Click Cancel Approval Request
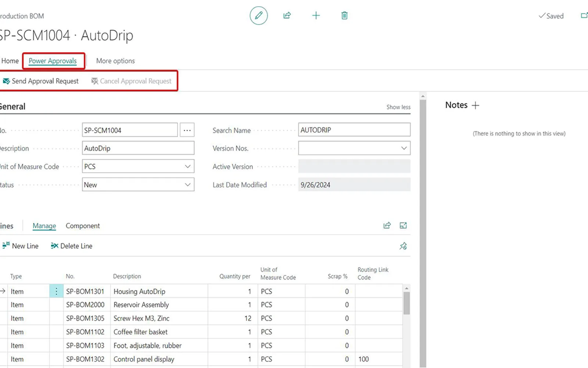The height and width of the screenshot is (368, 588). click(131, 81)
